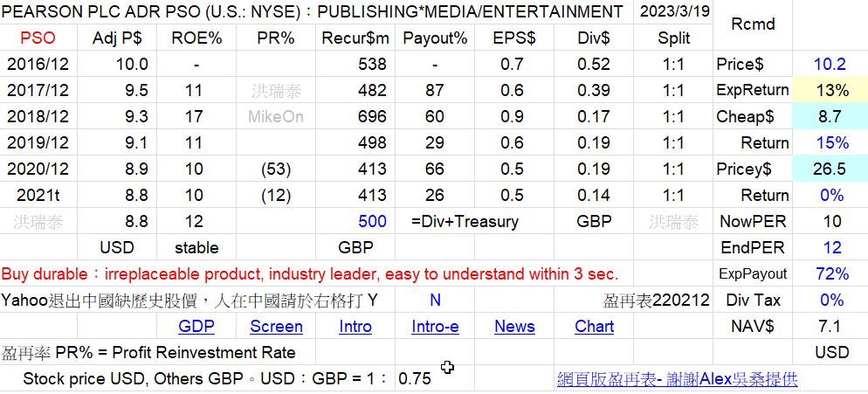Select the Return value 0%
The width and height of the screenshot is (868, 394).
[830, 195]
